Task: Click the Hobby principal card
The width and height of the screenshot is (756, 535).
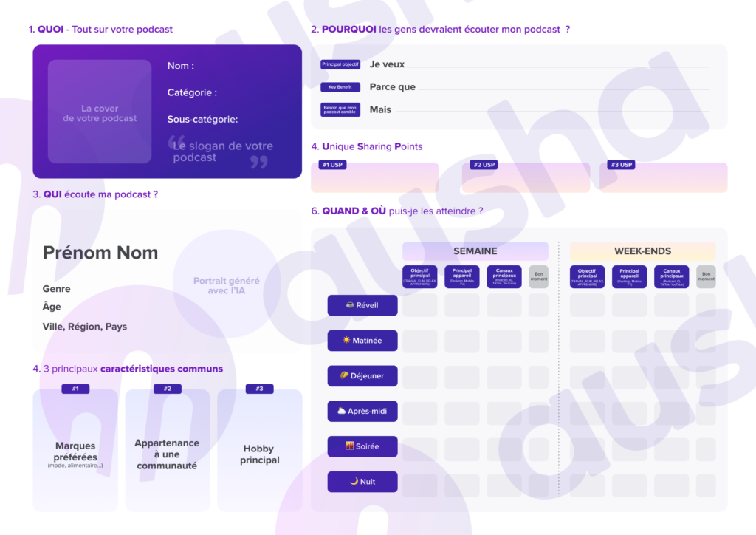Action: click(x=259, y=450)
